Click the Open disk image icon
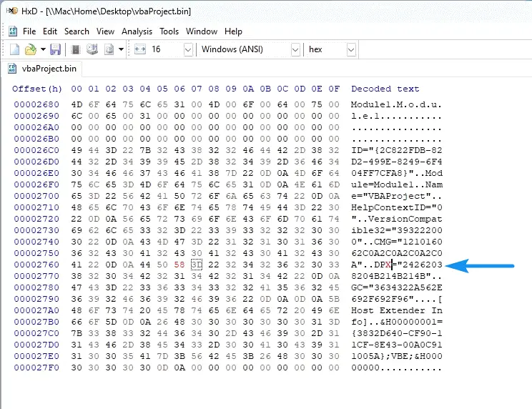 click(109, 49)
